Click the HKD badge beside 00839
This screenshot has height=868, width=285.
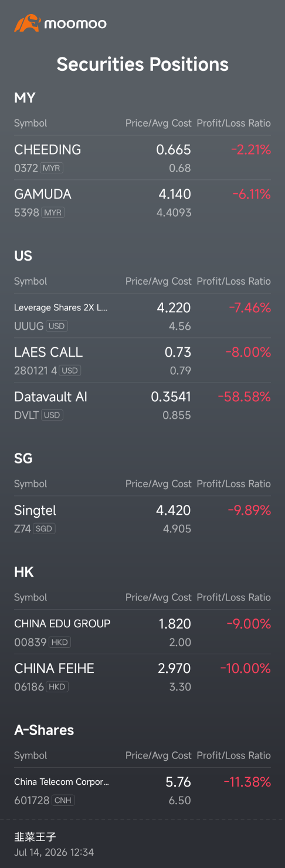pyautogui.click(x=59, y=643)
